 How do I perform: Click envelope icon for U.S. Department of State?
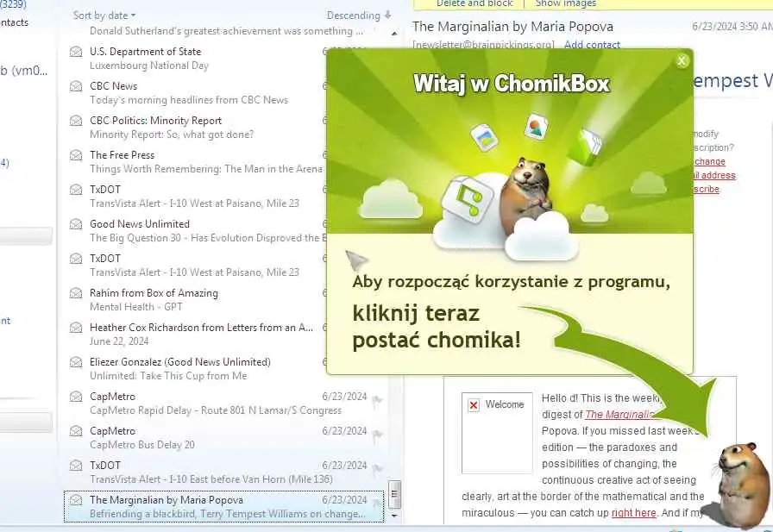point(76,52)
